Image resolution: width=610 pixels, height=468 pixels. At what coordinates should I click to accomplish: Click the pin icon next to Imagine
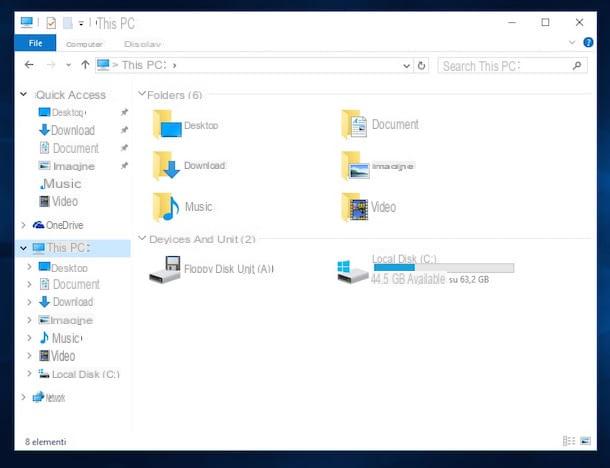click(124, 166)
